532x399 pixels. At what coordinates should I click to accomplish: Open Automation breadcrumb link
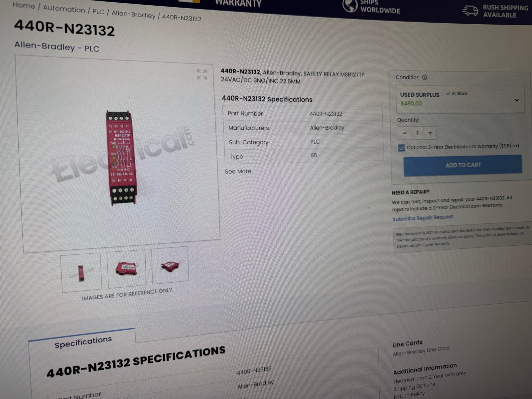[x=64, y=9]
